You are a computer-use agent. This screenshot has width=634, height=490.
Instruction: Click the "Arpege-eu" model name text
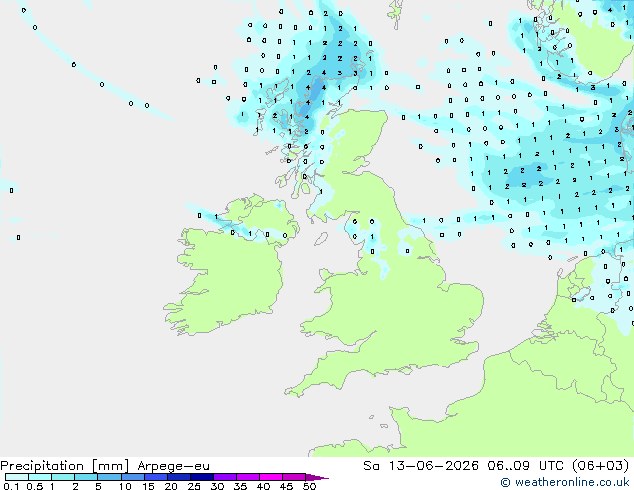coord(173,466)
